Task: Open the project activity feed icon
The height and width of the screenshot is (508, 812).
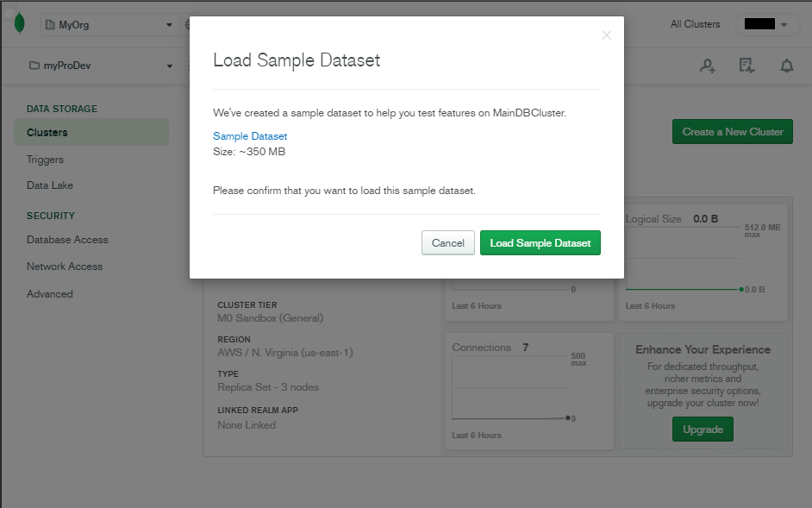Action: (x=746, y=66)
